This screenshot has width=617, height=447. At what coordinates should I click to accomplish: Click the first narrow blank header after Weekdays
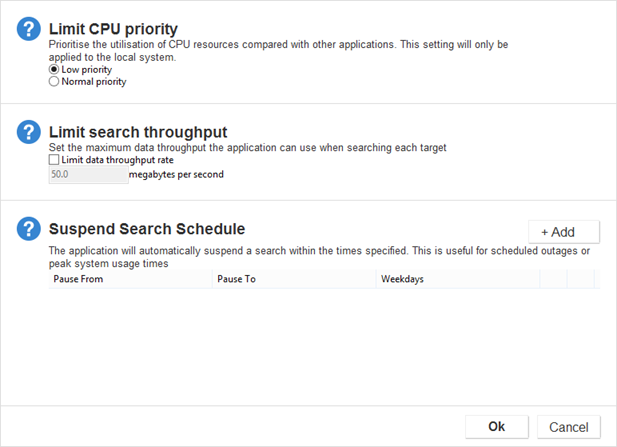(553, 279)
